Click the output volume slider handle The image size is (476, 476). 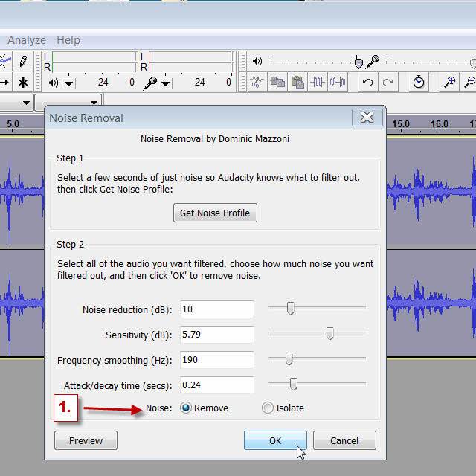pos(358,62)
